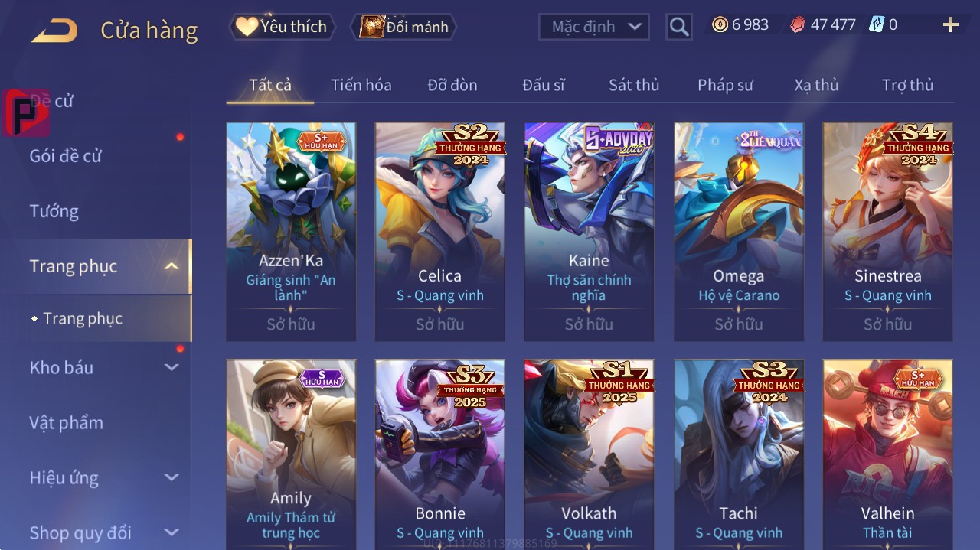
Task: Open the search magnifier icon
Action: 679,27
